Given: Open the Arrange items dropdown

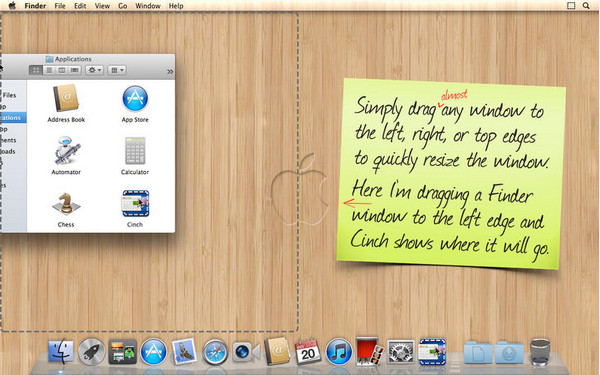Looking at the screenshot, I should [x=117, y=70].
